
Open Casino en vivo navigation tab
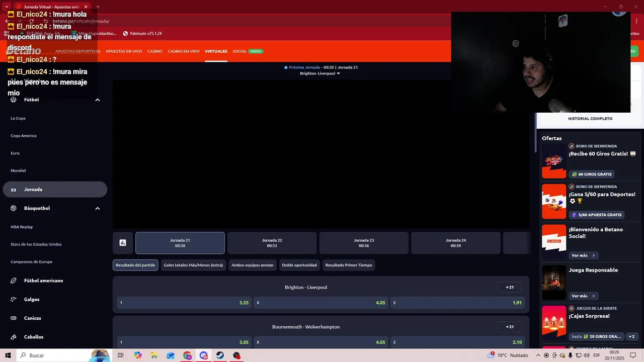click(x=184, y=51)
